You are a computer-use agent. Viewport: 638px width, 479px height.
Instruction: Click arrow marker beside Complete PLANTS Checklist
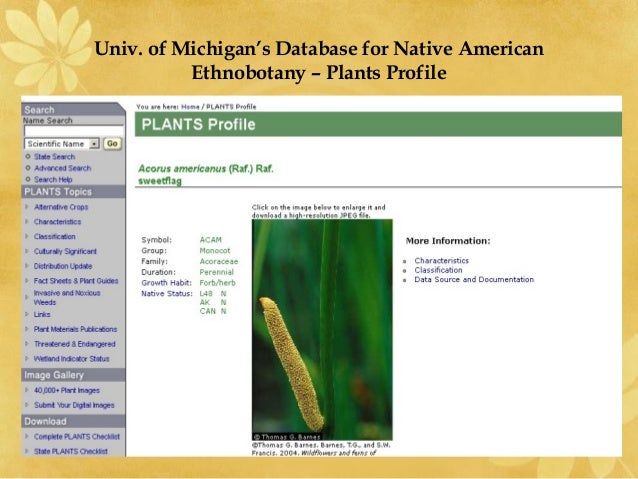27,436
